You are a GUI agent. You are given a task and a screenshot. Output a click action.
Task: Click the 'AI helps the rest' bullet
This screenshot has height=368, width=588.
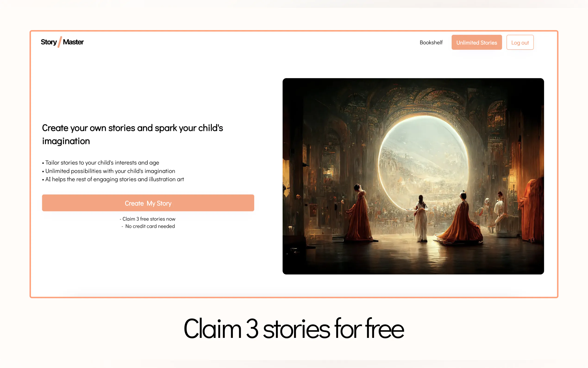(113, 179)
